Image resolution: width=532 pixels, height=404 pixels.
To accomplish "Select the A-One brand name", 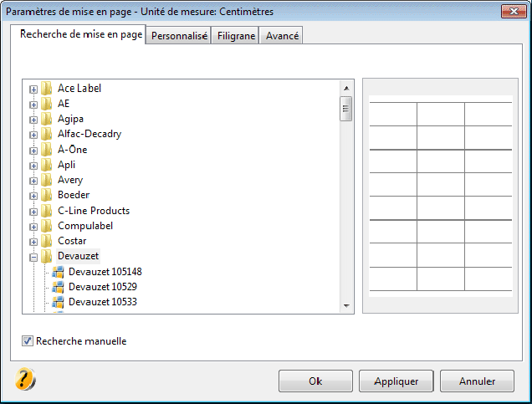I will 72,149.
